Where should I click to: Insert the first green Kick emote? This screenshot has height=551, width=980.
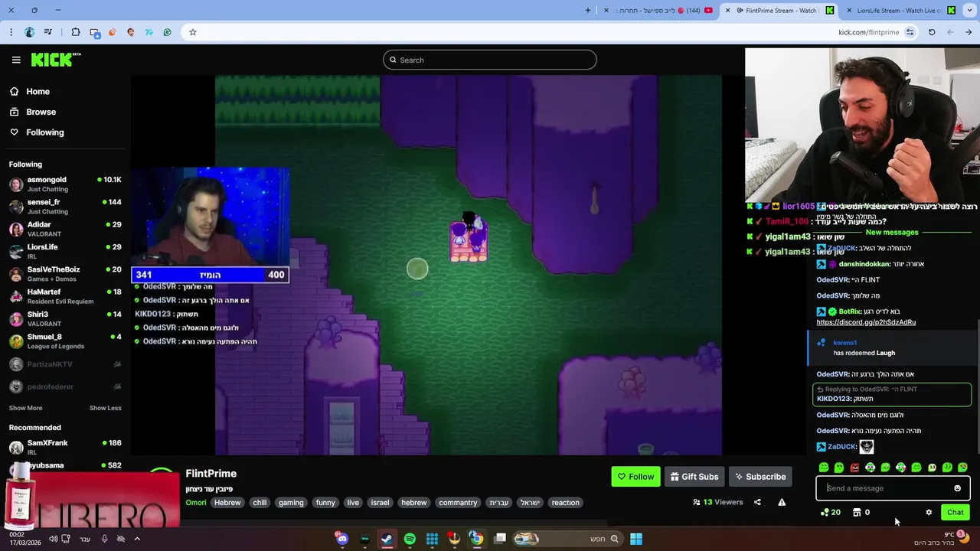[x=824, y=468]
